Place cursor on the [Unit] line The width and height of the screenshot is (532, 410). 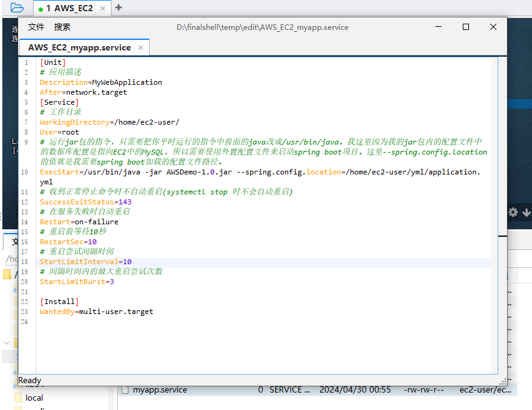(x=53, y=62)
